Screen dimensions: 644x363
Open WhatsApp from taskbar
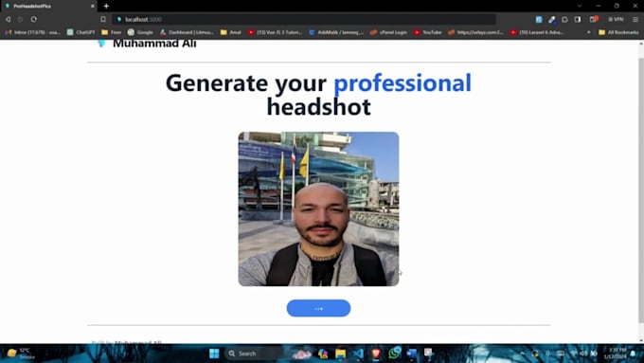tap(394, 354)
